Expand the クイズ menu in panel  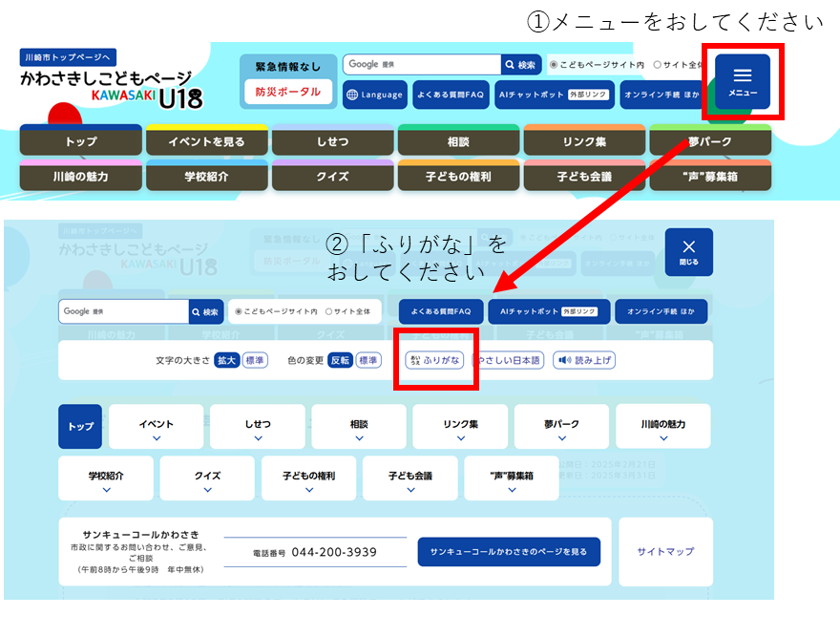pyautogui.click(x=207, y=478)
